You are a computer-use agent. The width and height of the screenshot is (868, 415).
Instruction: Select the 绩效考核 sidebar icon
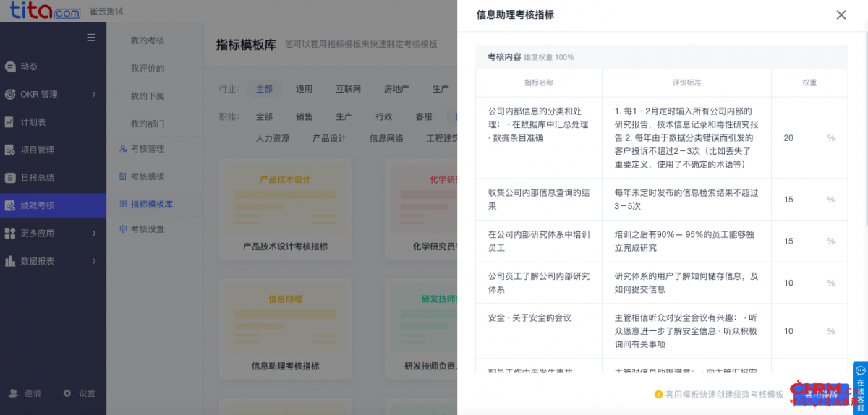click(10, 206)
